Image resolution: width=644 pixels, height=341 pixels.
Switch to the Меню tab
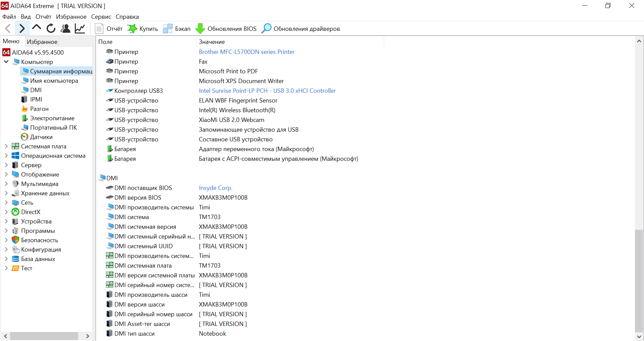point(11,41)
